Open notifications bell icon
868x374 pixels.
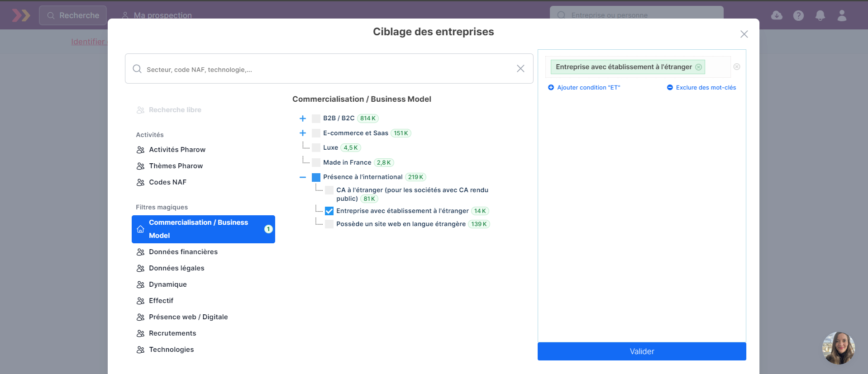(x=820, y=15)
